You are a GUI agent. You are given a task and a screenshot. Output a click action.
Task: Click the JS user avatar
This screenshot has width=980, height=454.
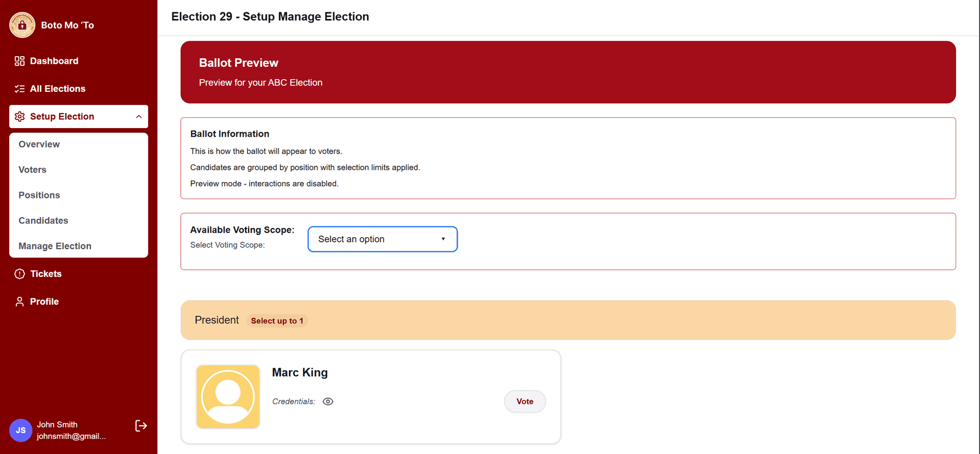click(x=20, y=430)
